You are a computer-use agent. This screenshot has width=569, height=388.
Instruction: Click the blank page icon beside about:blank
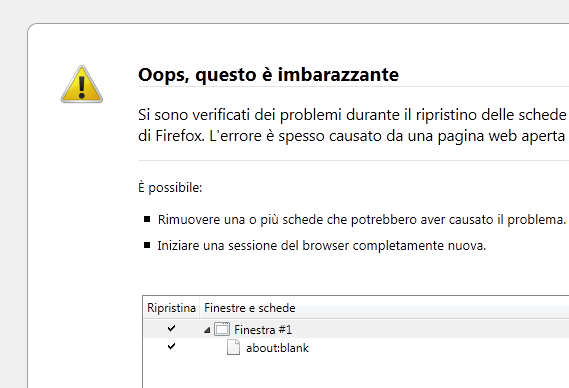(233, 347)
